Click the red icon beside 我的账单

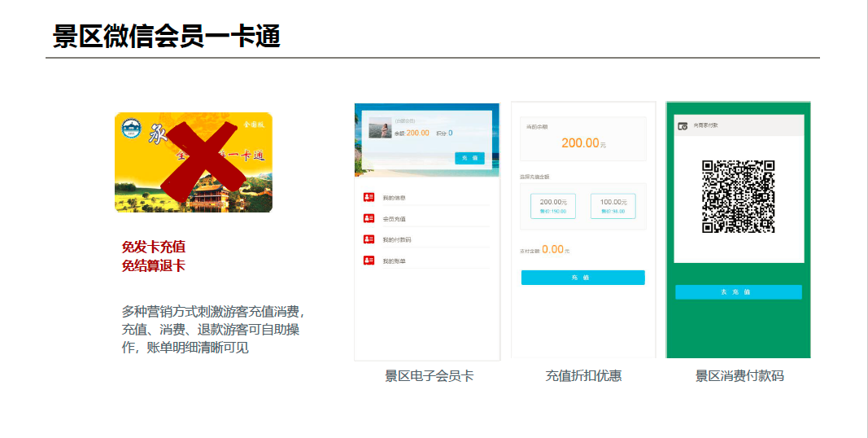point(369,261)
